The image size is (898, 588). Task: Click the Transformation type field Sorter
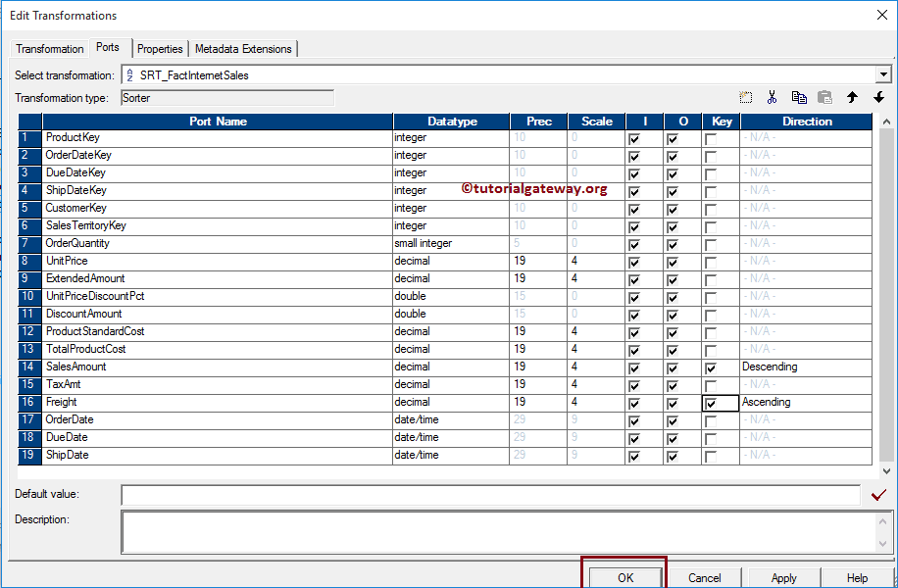[x=227, y=98]
